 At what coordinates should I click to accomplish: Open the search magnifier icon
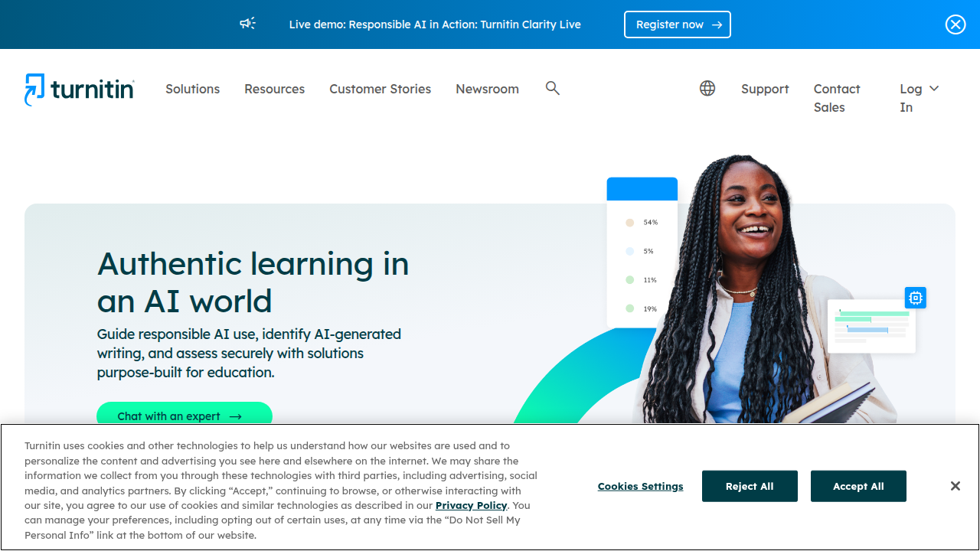553,89
